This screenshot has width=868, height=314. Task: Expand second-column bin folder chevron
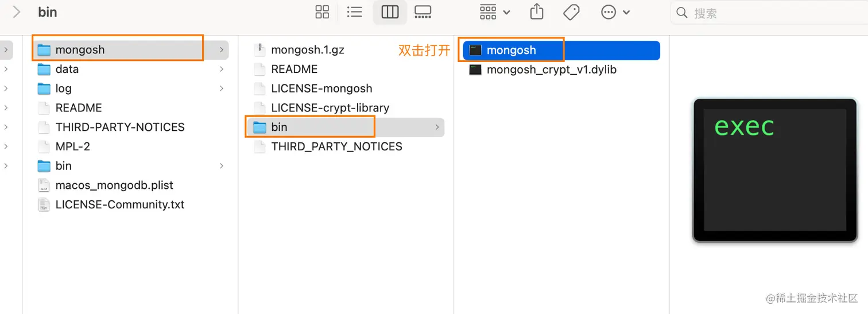[x=437, y=127]
